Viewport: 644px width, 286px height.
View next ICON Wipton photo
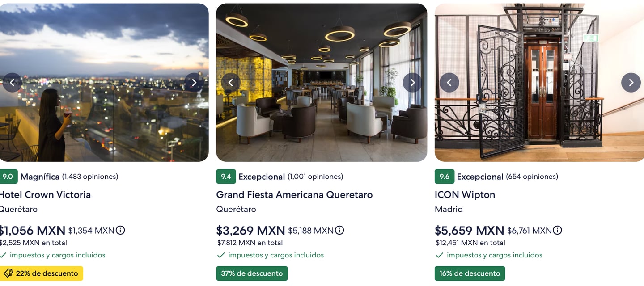(x=631, y=83)
